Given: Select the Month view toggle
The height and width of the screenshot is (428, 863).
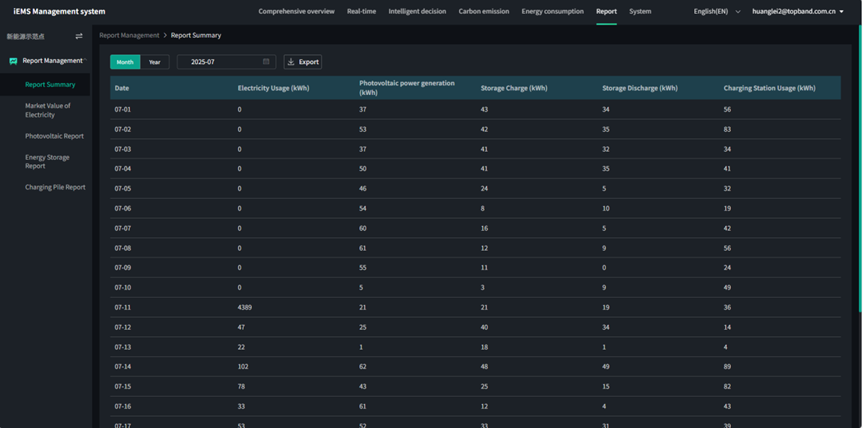Looking at the screenshot, I should click(125, 62).
